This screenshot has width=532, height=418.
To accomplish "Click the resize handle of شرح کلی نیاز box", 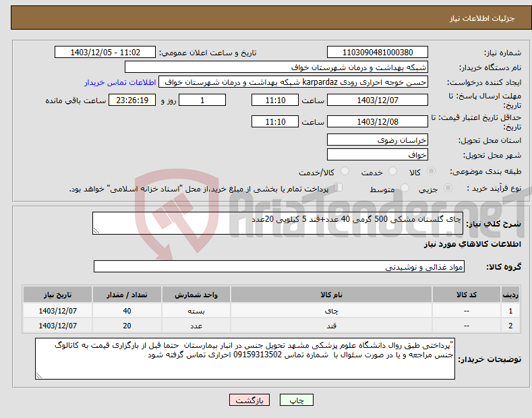I will (96, 231).
